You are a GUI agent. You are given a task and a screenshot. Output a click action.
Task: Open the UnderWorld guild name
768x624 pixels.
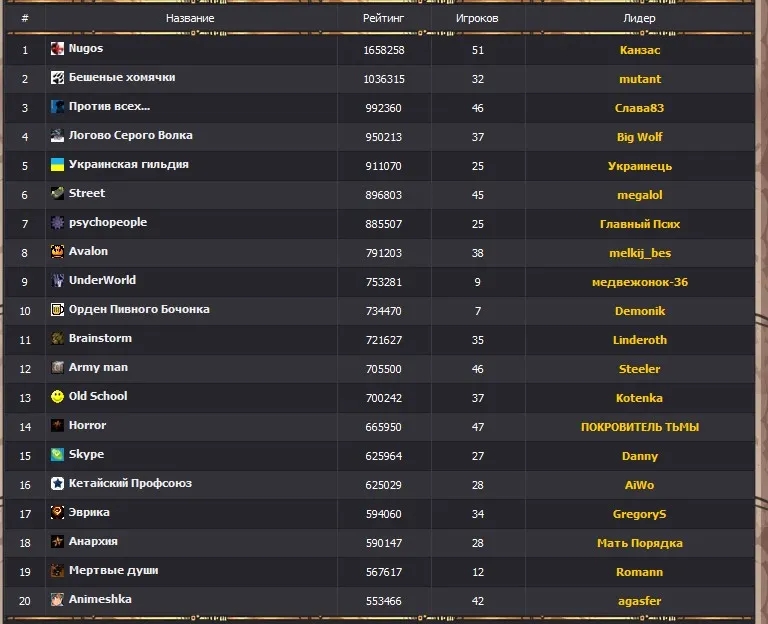102,280
